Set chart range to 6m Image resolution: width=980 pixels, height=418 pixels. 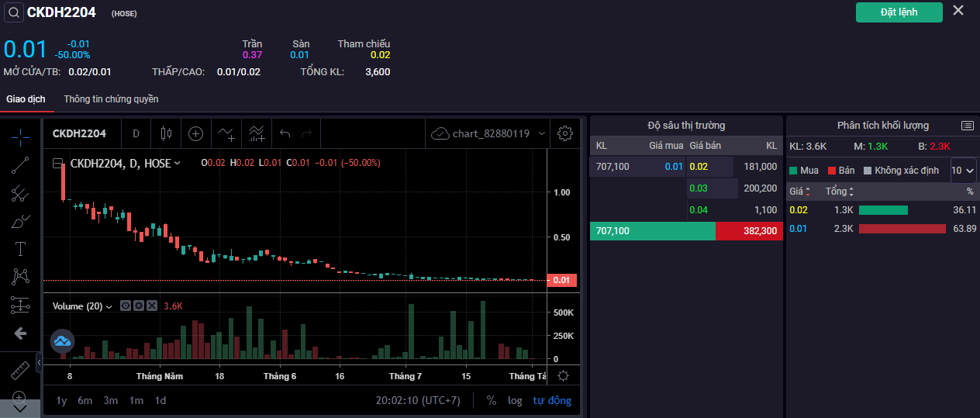pos(85,400)
